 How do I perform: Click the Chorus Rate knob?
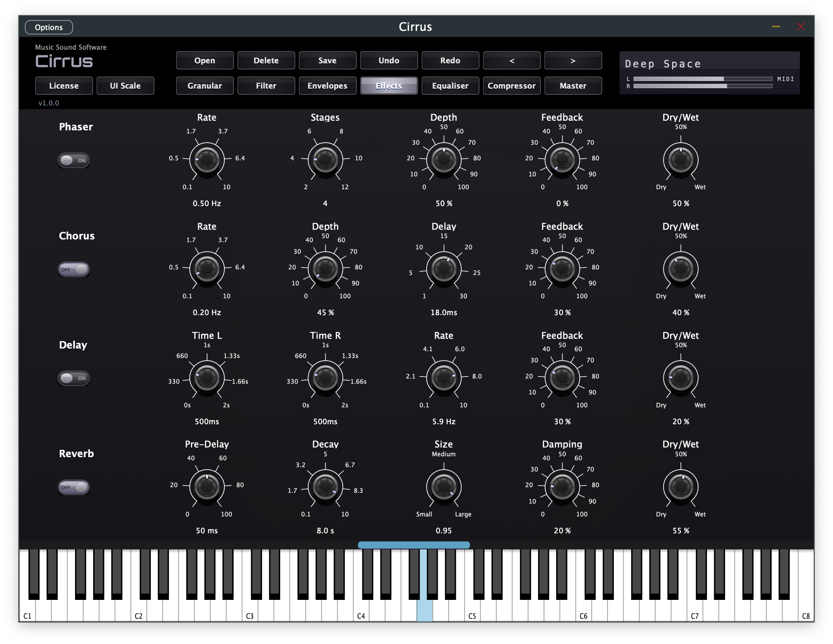click(x=207, y=269)
